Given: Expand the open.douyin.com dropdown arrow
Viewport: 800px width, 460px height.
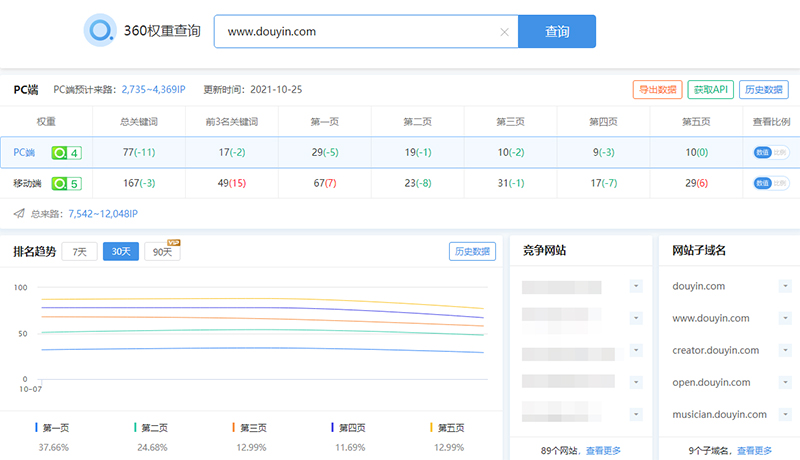Looking at the screenshot, I should (x=785, y=382).
